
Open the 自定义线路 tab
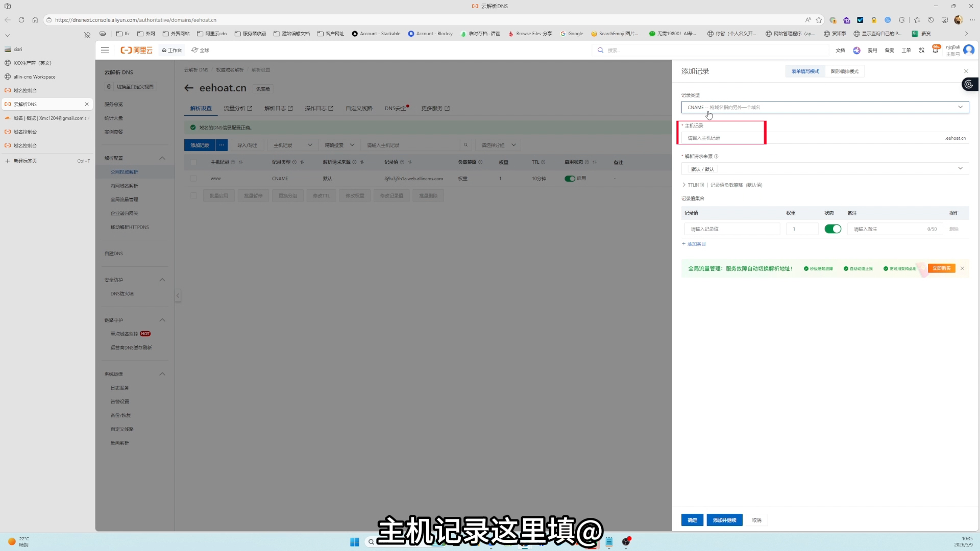pos(359,108)
